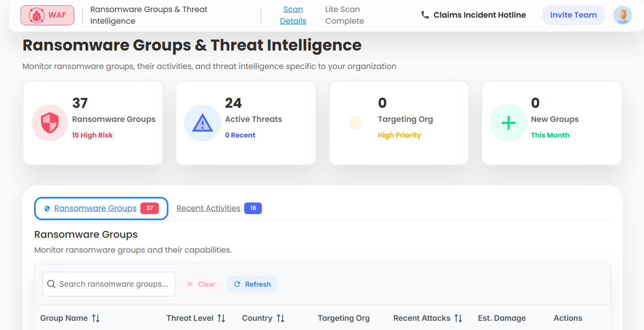The width and height of the screenshot is (644, 330).
Task: Sort table by Threat Level
Action: click(x=221, y=318)
